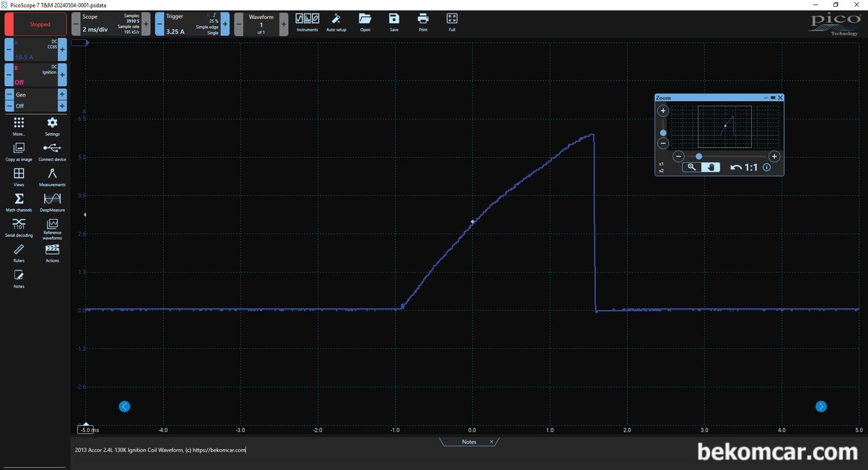Open the Gen signal generator settings
Screen dimensions: 868x470
point(36,95)
